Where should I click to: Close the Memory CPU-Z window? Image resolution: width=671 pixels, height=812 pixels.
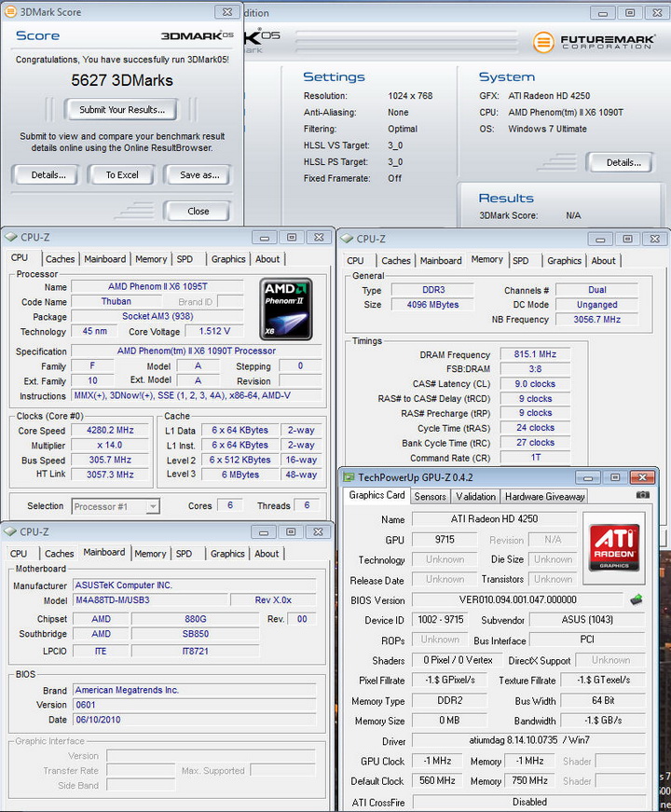click(x=655, y=240)
